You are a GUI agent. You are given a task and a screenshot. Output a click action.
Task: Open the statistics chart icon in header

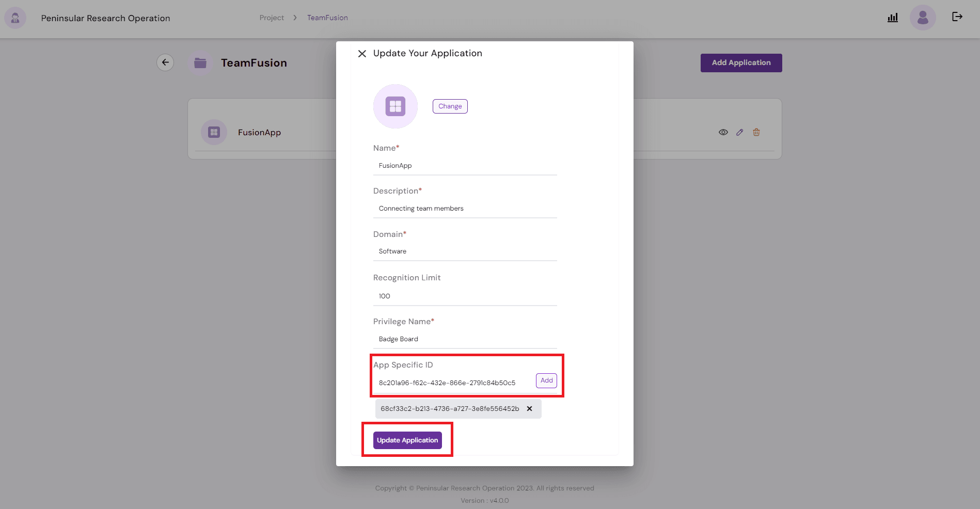coord(893,18)
